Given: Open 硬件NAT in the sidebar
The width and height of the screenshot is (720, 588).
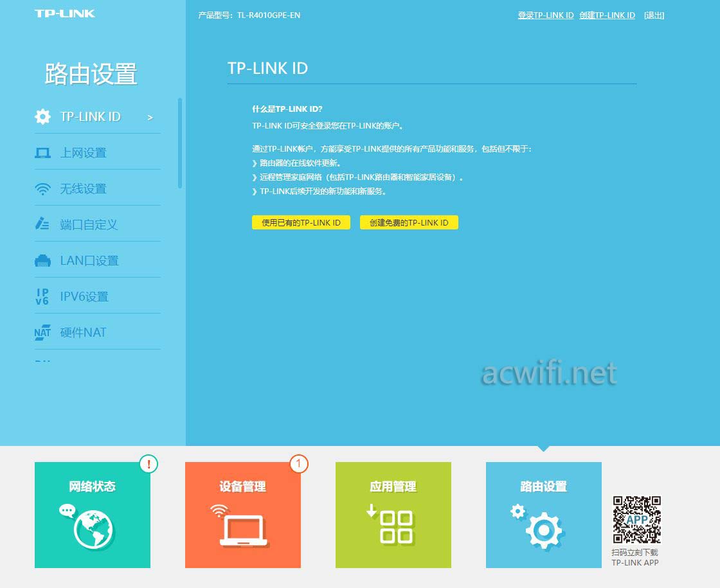Looking at the screenshot, I should click(97, 332).
